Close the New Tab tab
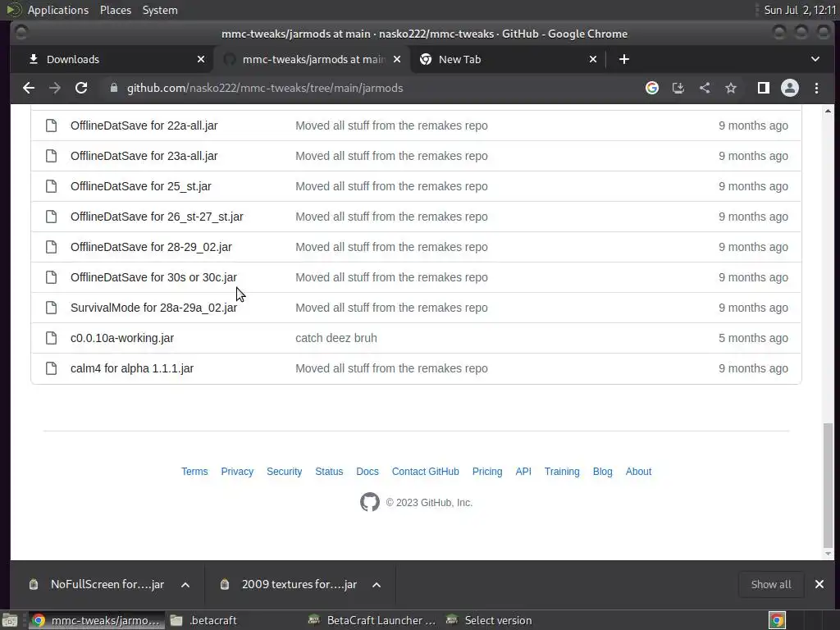The image size is (840, 630). (x=593, y=59)
